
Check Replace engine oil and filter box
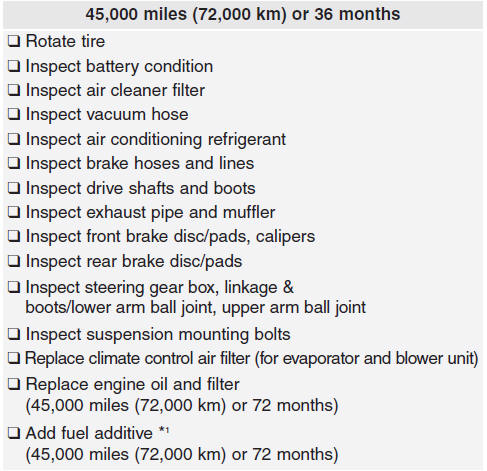click(x=14, y=385)
